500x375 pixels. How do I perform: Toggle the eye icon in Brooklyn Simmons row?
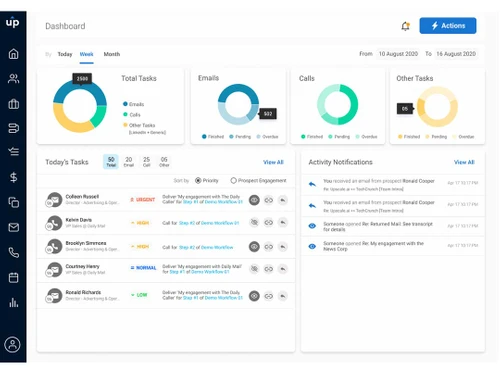point(254,247)
